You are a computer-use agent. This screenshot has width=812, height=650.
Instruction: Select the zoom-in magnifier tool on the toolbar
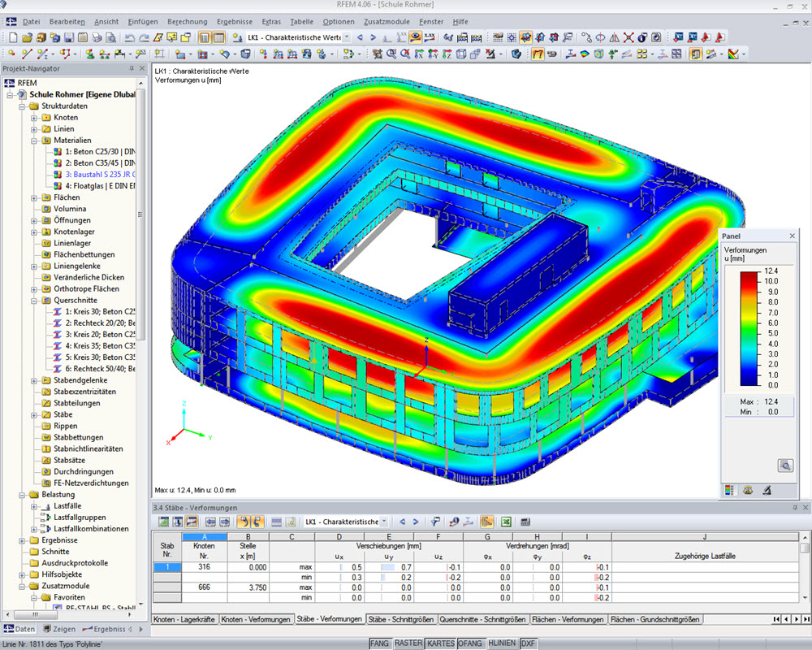pos(391,54)
